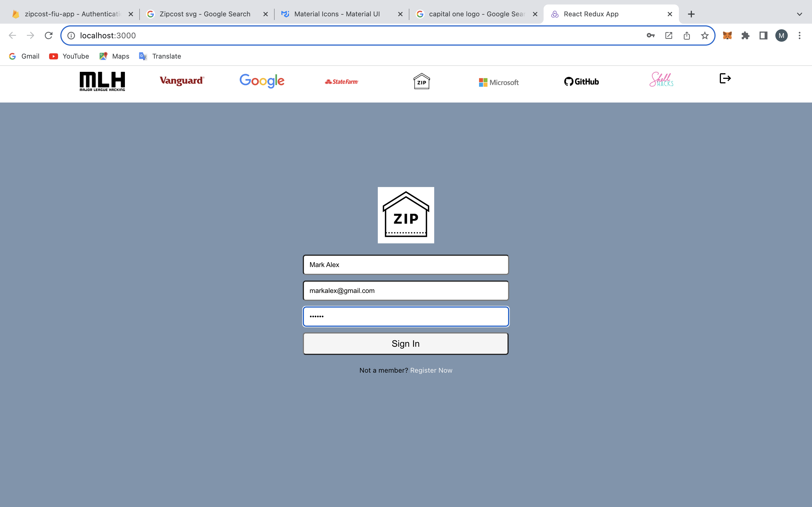Screen dimensions: 812x507
Task: Click the MLH logo in header
Action: click(x=102, y=81)
